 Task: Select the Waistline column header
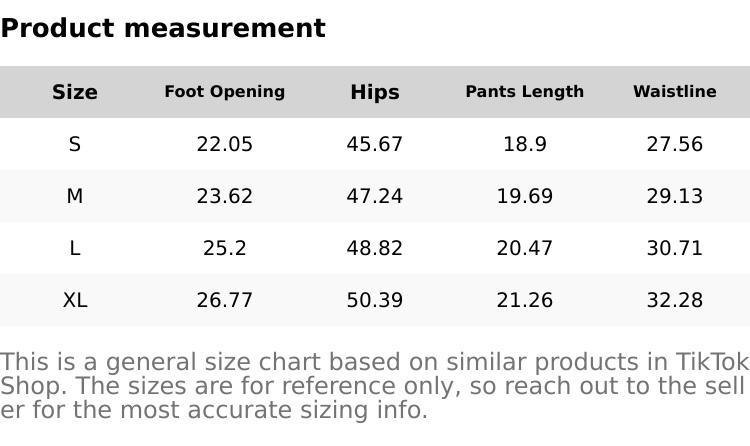click(675, 92)
